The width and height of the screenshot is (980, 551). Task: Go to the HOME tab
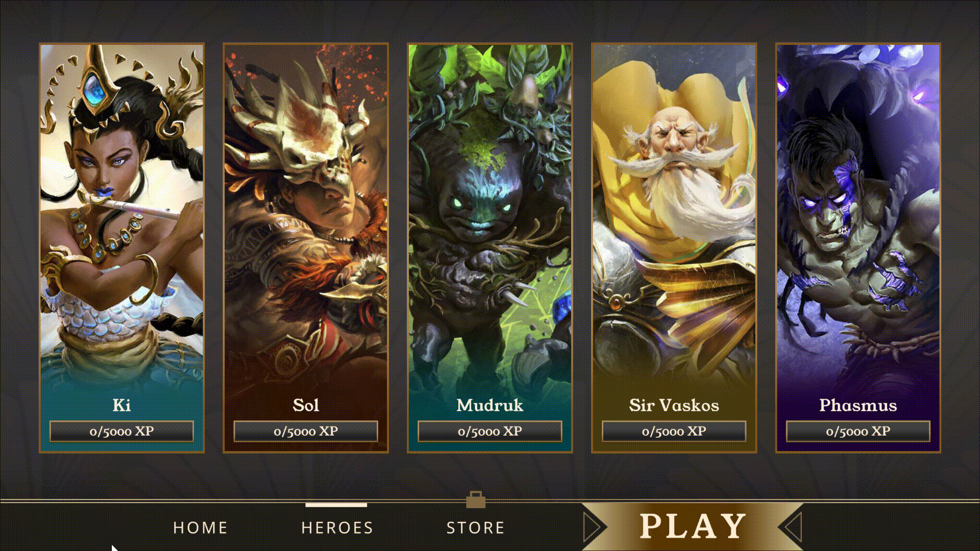point(201,528)
